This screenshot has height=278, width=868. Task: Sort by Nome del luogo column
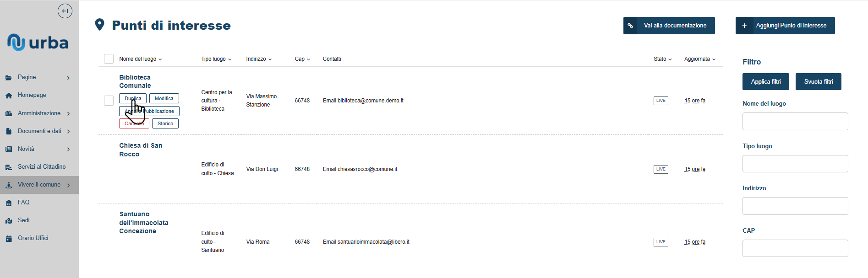point(141,59)
